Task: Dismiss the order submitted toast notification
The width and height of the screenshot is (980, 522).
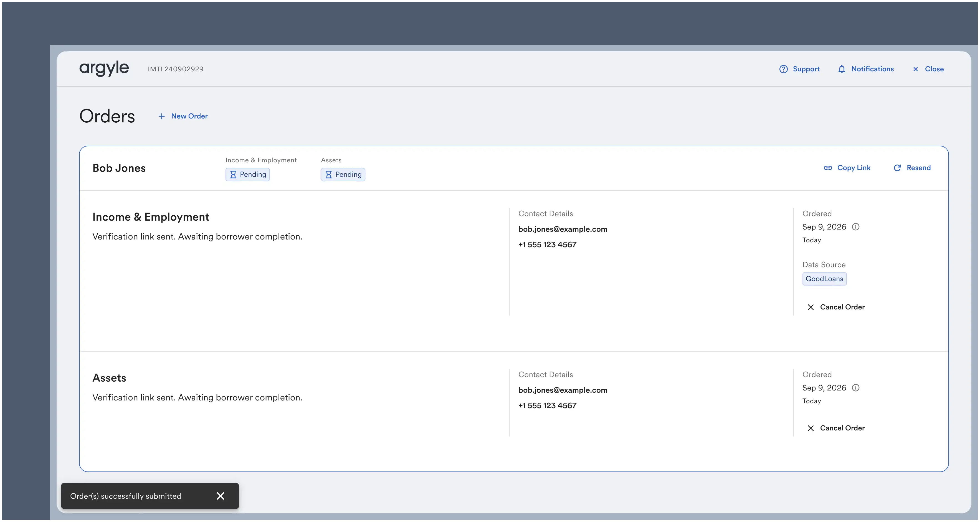Action: [x=221, y=496]
